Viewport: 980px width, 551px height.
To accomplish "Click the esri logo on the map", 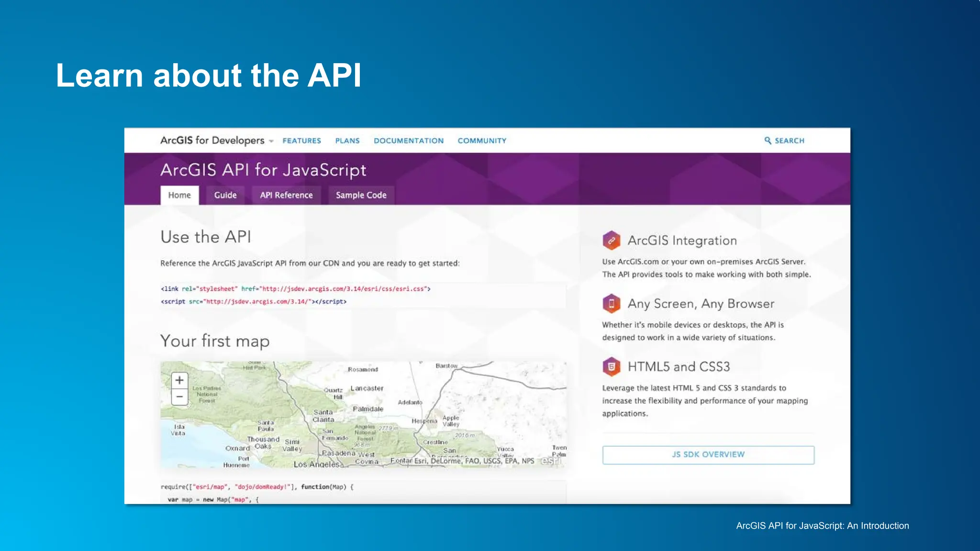I will point(551,461).
